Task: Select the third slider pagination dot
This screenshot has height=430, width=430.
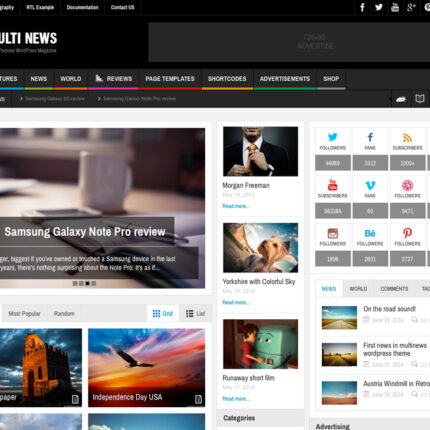Action: pyautogui.click(x=87, y=283)
